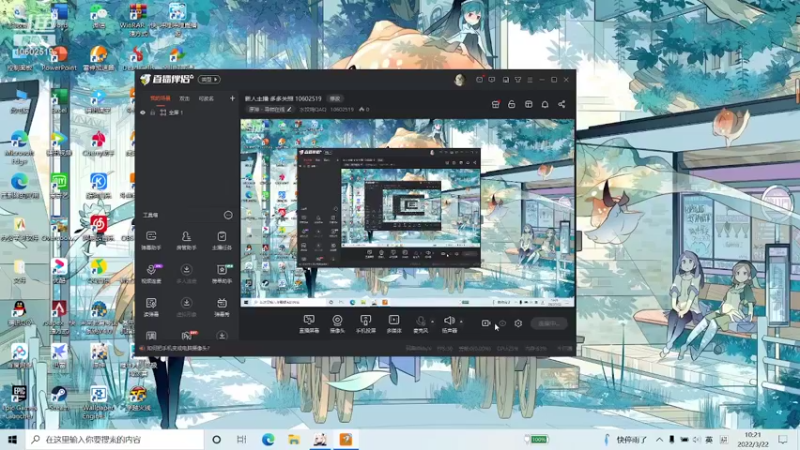Toggle the lock on 全屏 1 source
This screenshot has width=800, height=450.
click(152, 112)
